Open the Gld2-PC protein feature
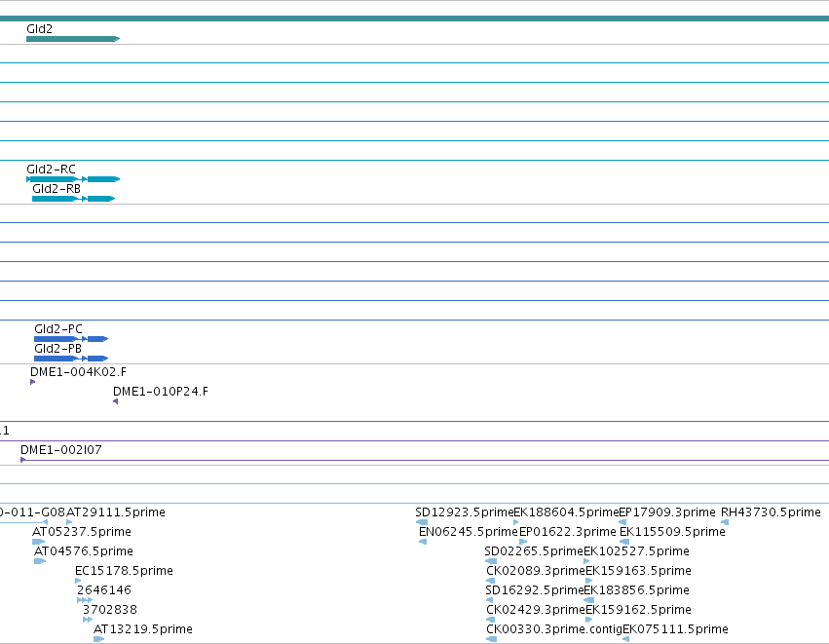The image size is (829, 644). 71,339
